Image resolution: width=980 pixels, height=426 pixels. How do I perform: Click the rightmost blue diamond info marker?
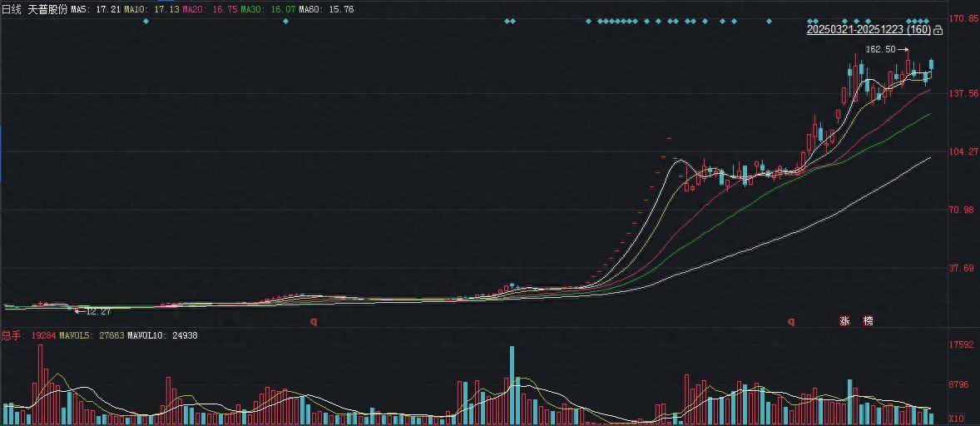pos(927,21)
